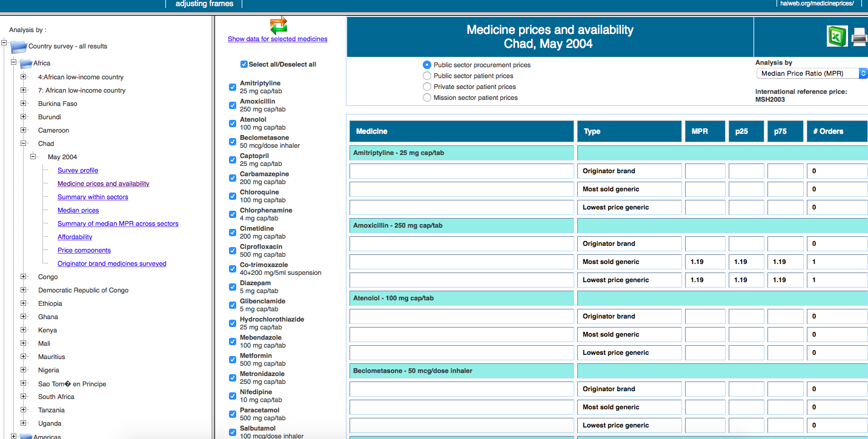The width and height of the screenshot is (868, 439).
Task: Toggle the Beclometasone inhaler checkbox
Action: click(x=233, y=142)
